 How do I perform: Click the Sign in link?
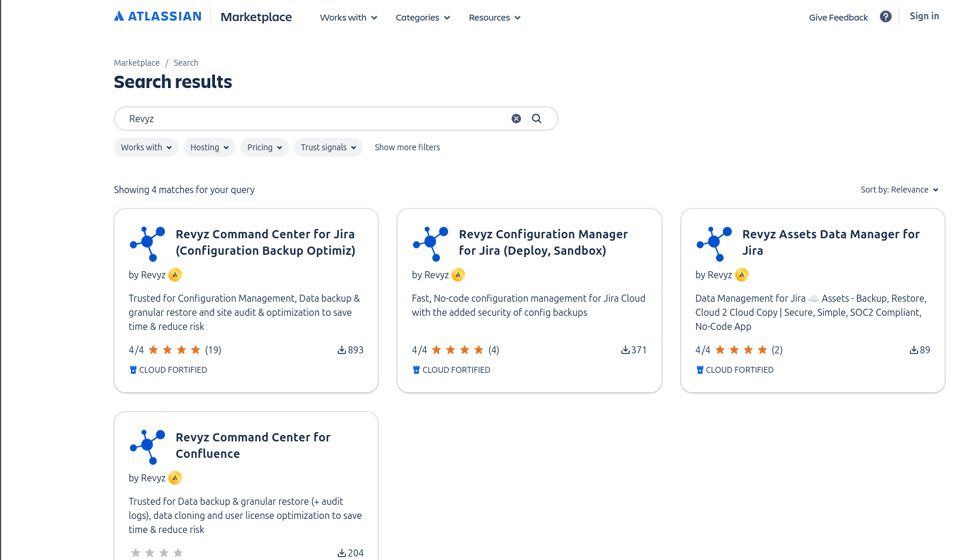tap(924, 16)
